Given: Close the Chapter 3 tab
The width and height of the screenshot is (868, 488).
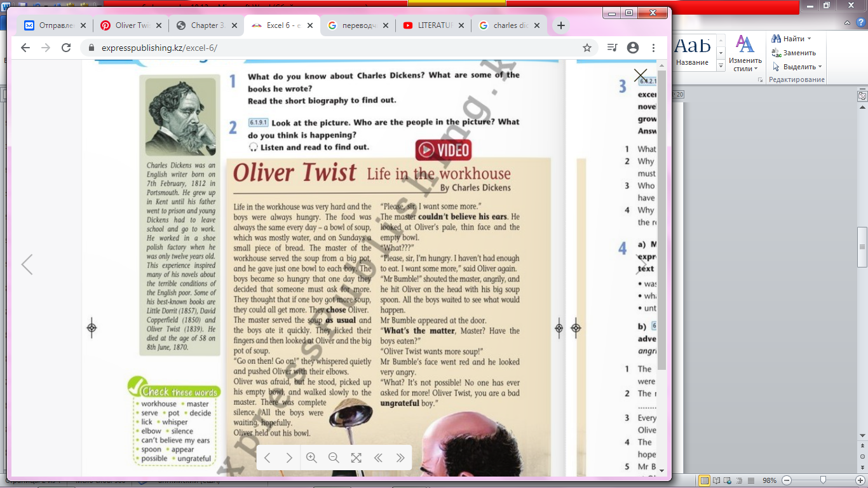Looking at the screenshot, I should click(x=234, y=25).
